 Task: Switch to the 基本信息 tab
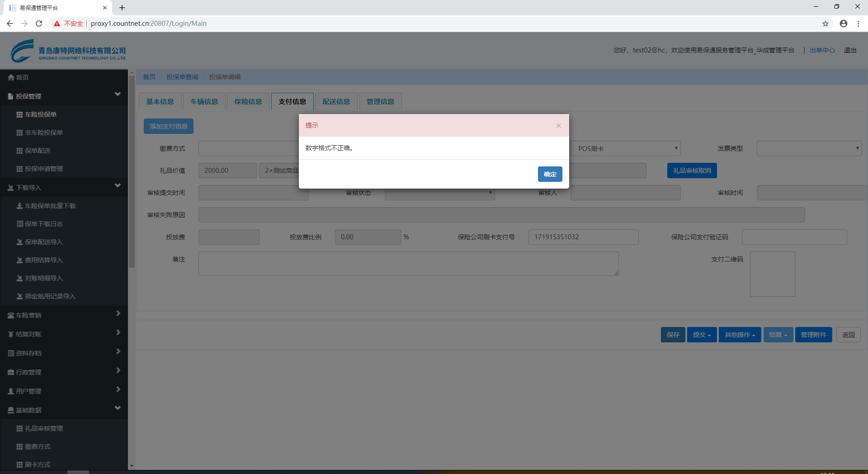160,102
